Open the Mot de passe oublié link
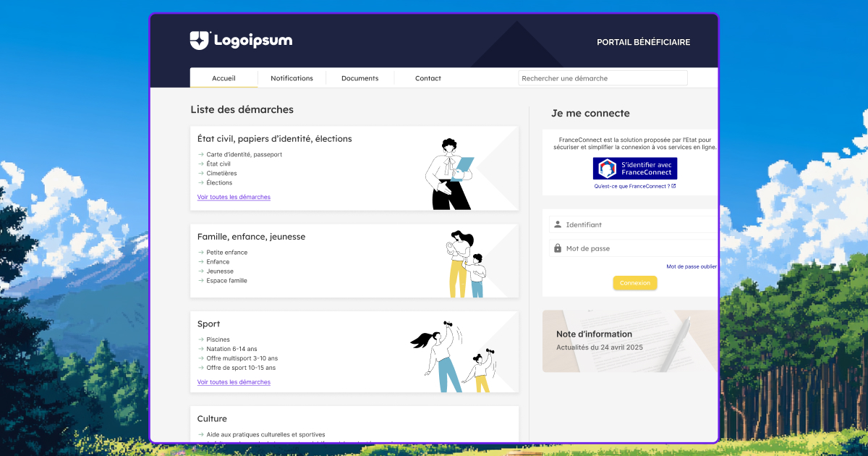This screenshot has height=456, width=868. pyautogui.click(x=691, y=266)
